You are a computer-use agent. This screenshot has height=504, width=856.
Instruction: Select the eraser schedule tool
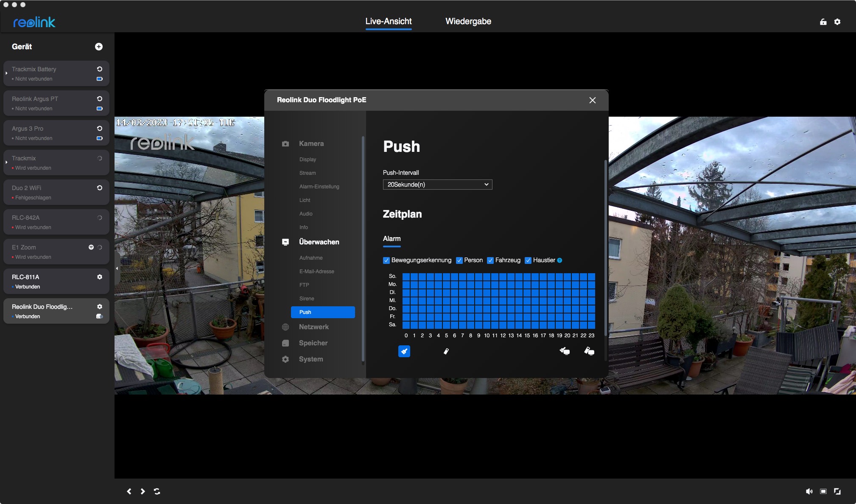(x=446, y=351)
